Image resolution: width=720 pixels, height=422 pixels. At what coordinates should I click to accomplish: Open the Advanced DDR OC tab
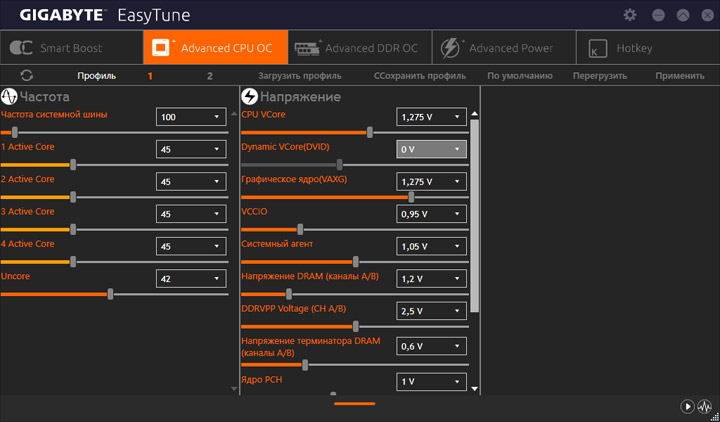point(360,47)
